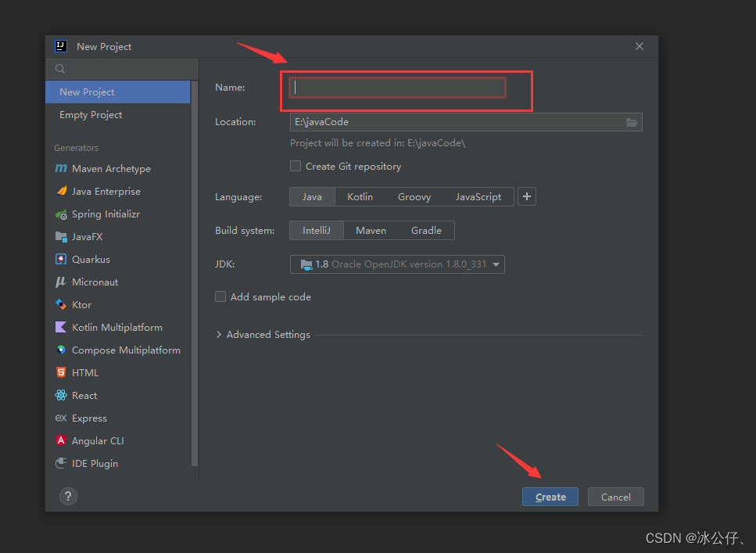Select the Maven Archetype generator icon
This screenshot has height=553, width=756.
pyautogui.click(x=61, y=168)
